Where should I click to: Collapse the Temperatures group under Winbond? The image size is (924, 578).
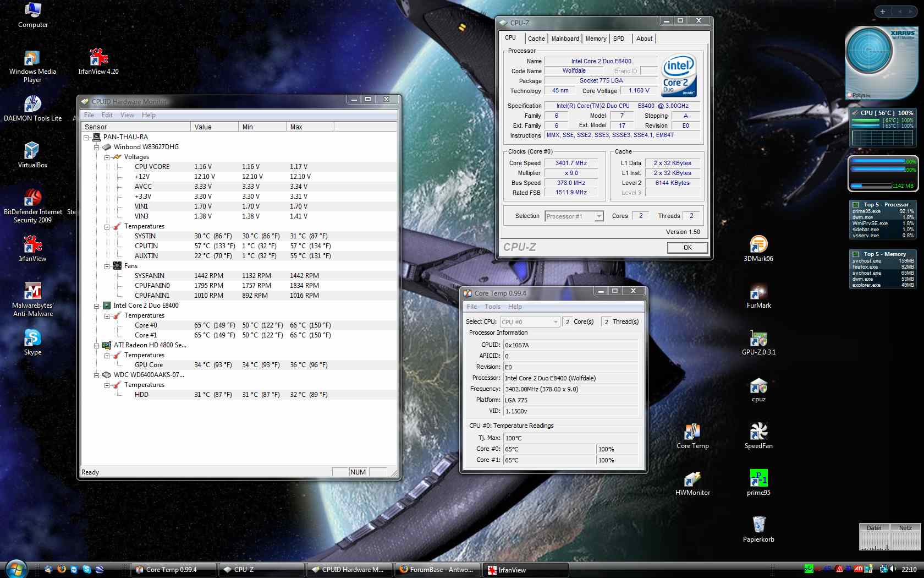(107, 226)
